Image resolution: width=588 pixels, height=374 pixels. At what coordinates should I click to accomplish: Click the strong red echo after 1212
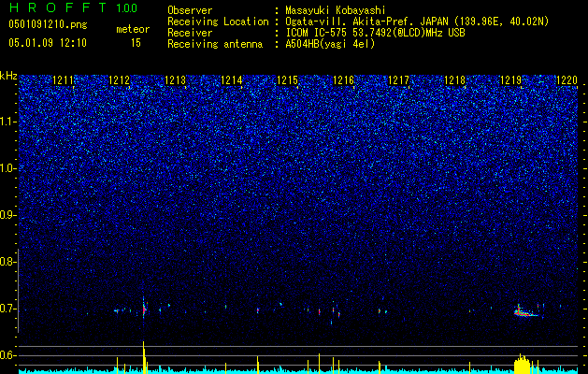click(x=144, y=309)
